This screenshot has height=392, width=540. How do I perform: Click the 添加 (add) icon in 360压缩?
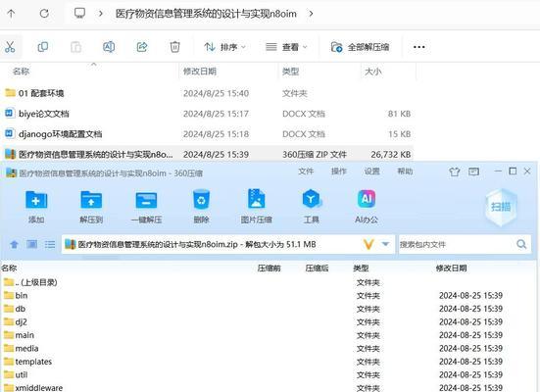pyautogui.click(x=36, y=200)
